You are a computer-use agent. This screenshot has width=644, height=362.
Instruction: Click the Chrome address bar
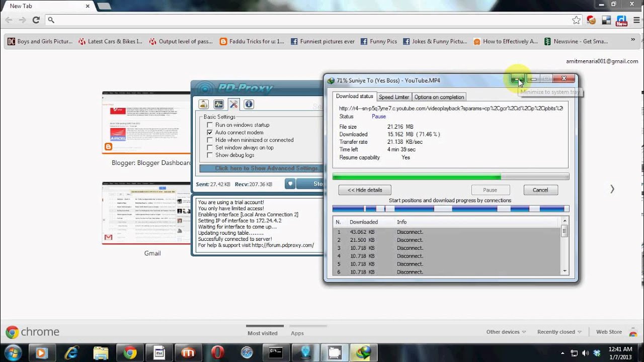point(313,20)
